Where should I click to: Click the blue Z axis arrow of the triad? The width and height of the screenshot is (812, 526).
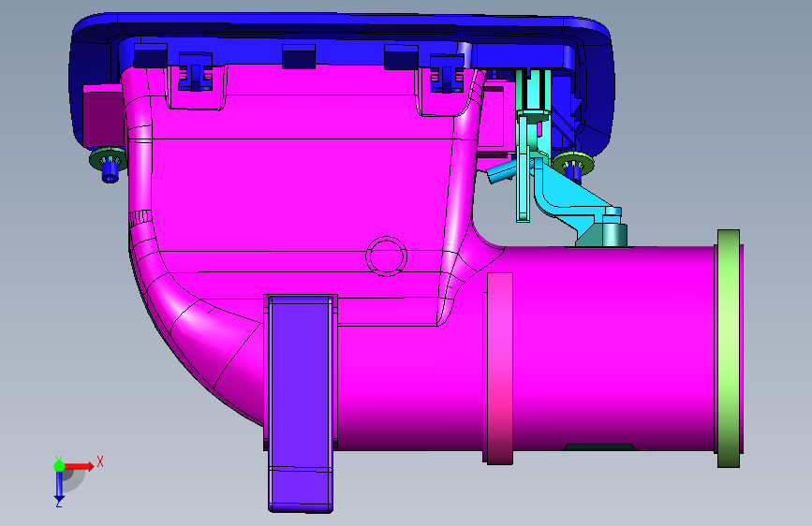pyautogui.click(x=59, y=487)
